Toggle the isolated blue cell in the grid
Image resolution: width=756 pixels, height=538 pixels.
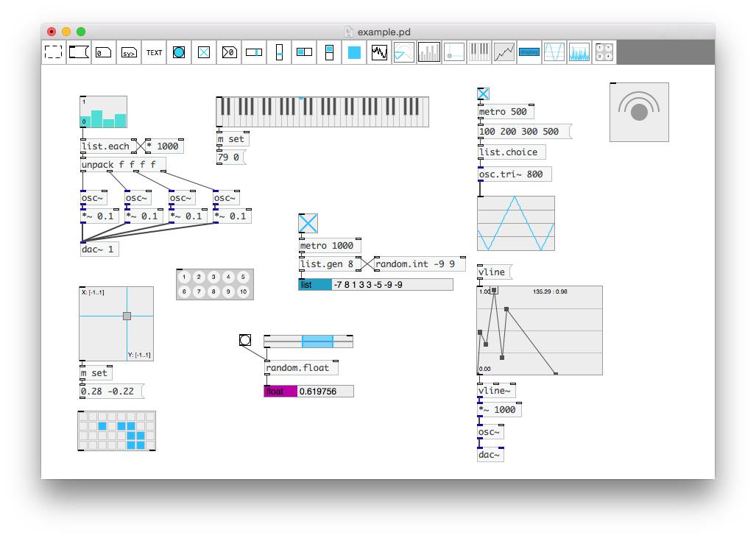(x=102, y=426)
